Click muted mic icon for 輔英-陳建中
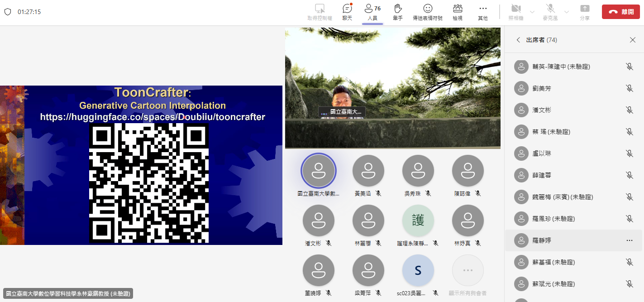The height and width of the screenshot is (302, 644). (629, 67)
